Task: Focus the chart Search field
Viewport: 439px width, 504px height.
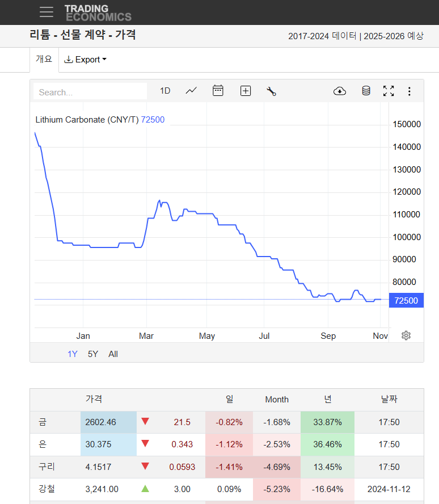Action: point(90,92)
